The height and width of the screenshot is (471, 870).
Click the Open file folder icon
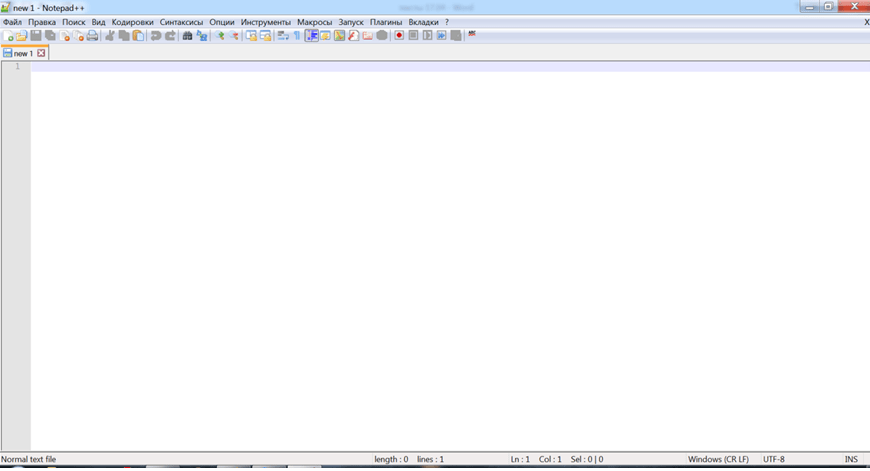(x=21, y=36)
